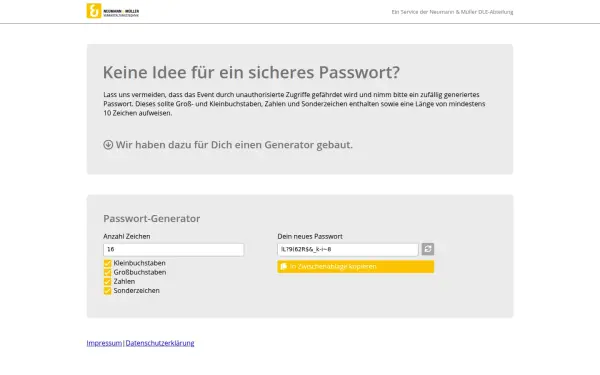Uncheck the Großbuchstaben checkbox
Image resolution: width=600 pixels, height=375 pixels.
pos(107,272)
